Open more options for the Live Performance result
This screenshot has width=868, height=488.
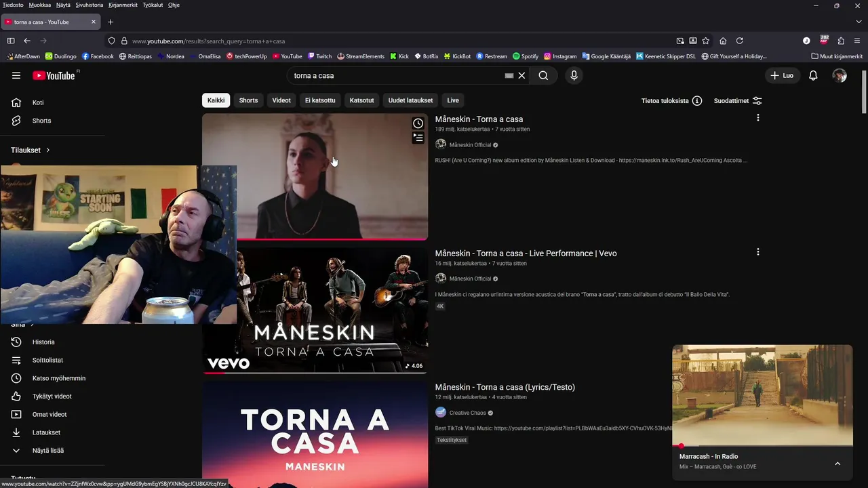click(757, 252)
